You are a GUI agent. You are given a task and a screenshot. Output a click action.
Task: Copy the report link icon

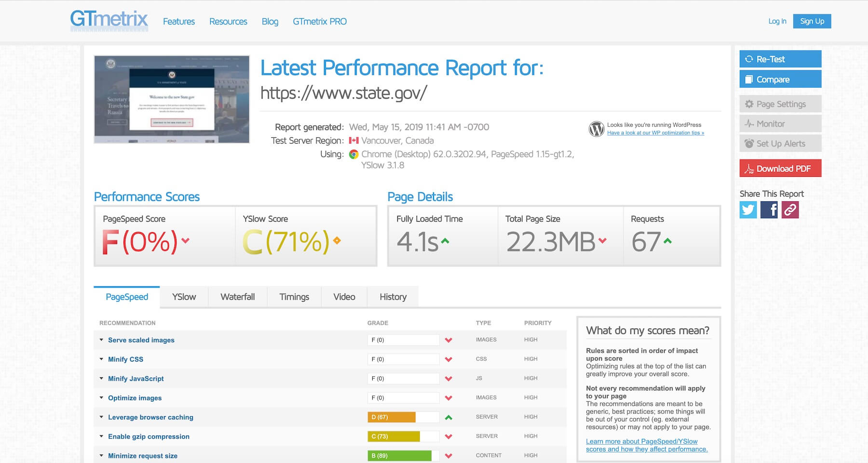(790, 210)
